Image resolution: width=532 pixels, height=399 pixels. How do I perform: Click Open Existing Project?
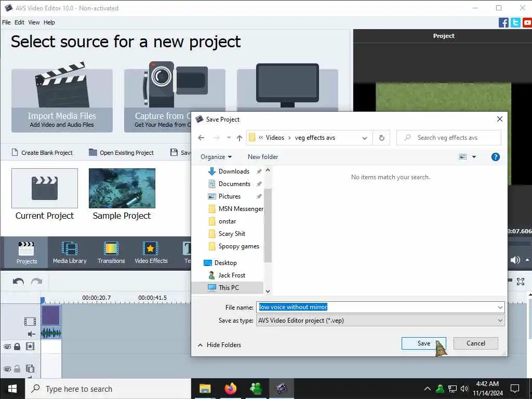point(122,153)
